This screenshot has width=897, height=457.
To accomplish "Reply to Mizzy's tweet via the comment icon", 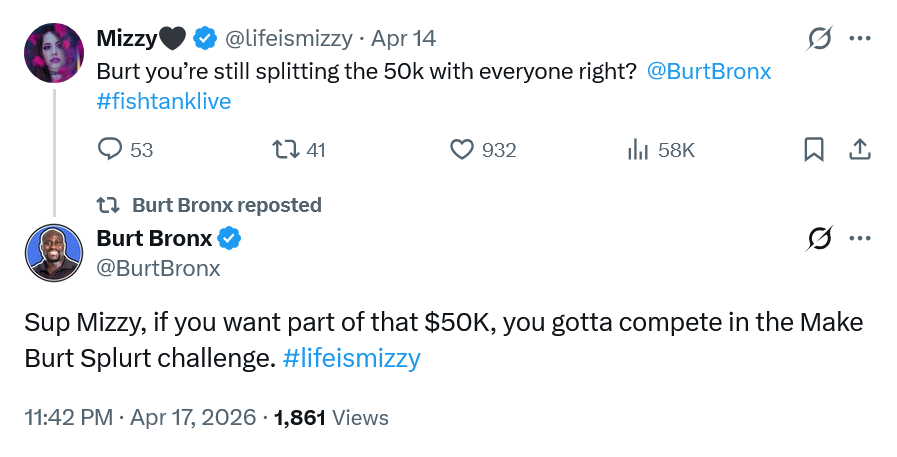I will tap(110, 150).
